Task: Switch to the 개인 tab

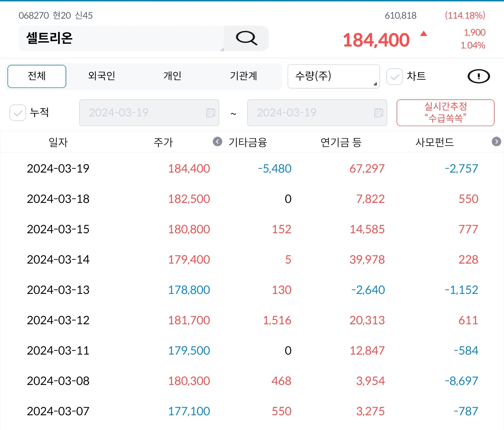Action: (x=172, y=76)
